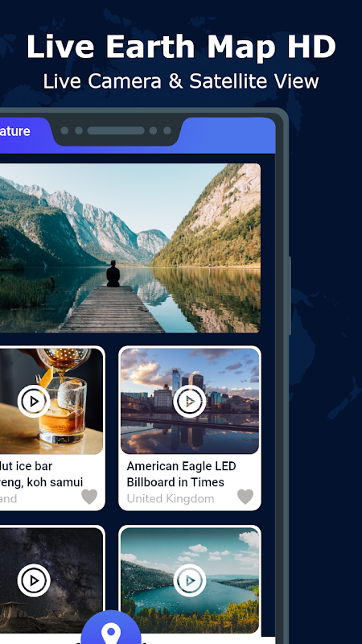The width and height of the screenshot is (362, 644).
Task: Open the ice bar koh samui title
Action: [x=41, y=474]
